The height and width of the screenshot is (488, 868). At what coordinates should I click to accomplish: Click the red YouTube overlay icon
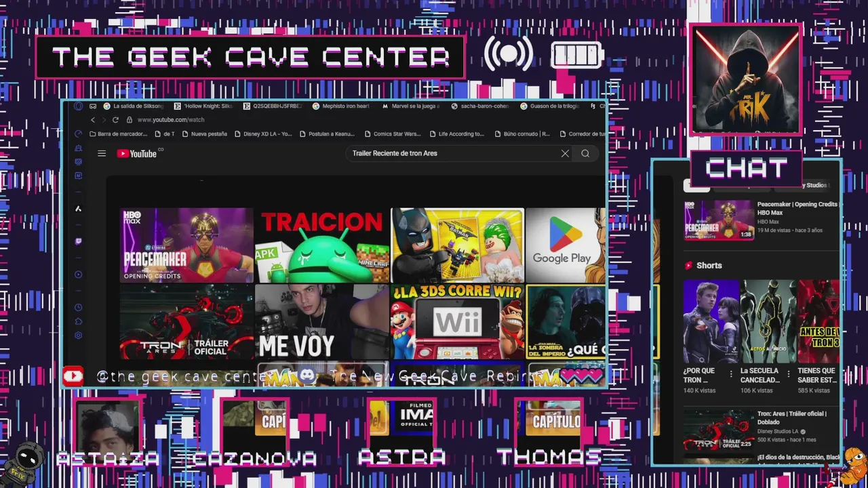pyautogui.click(x=73, y=375)
